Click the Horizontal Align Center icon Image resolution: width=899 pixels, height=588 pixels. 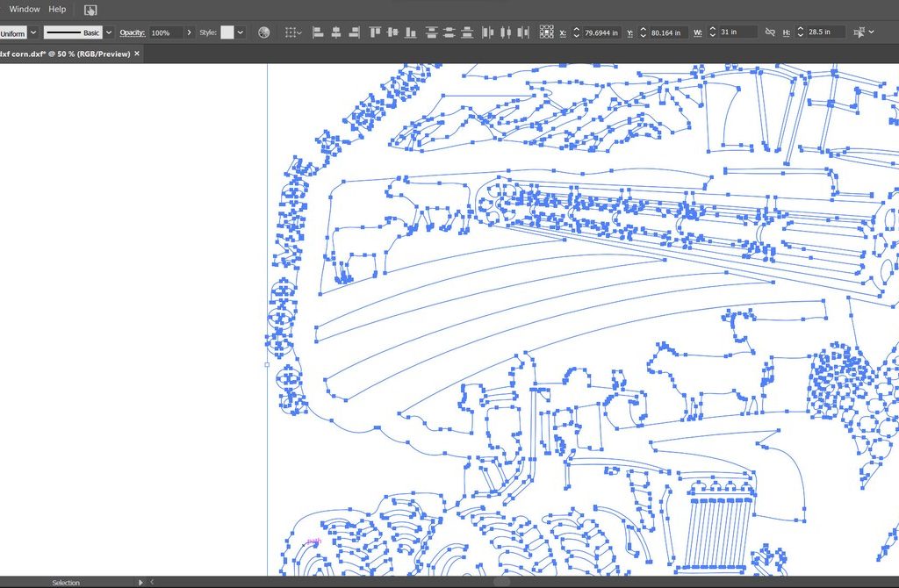tap(336, 32)
